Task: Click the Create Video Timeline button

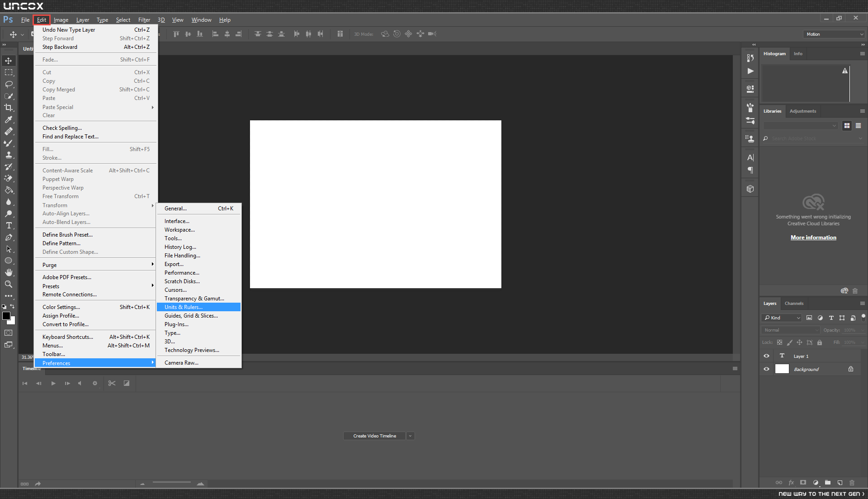Action: (x=375, y=436)
